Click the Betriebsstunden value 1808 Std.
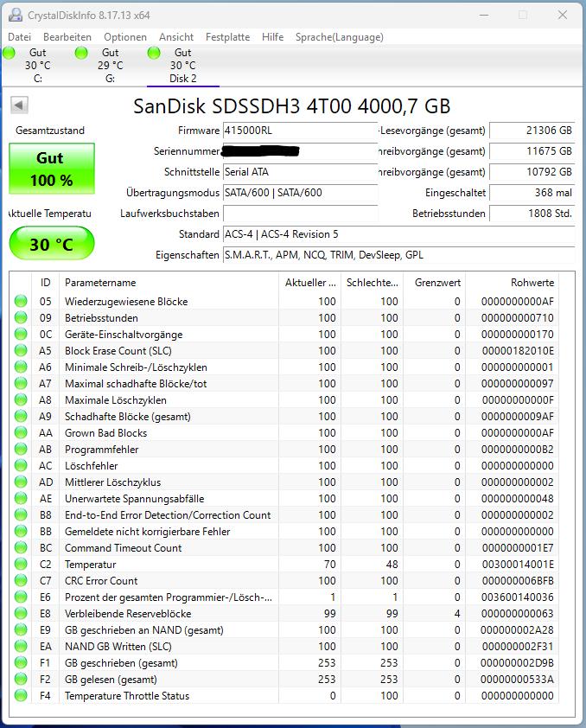The width and height of the screenshot is (586, 728). click(532, 214)
